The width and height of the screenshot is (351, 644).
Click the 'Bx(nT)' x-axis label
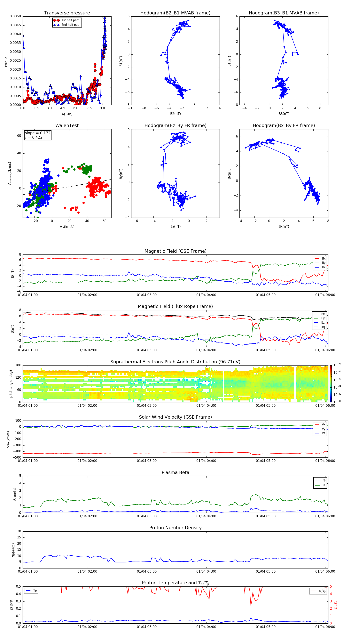[284, 227]
